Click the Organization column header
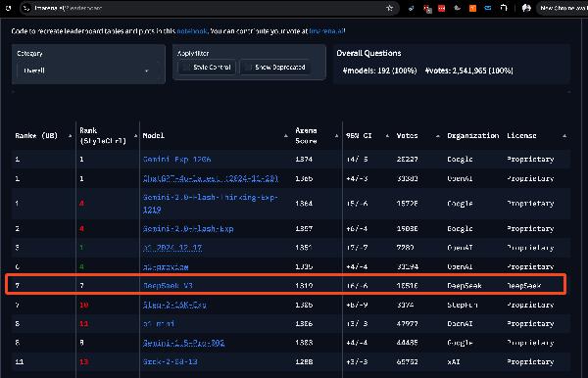588x378 pixels. [x=472, y=135]
